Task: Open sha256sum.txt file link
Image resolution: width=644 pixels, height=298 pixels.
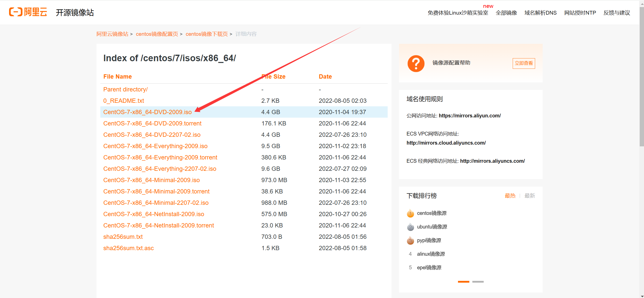Action: pyautogui.click(x=123, y=237)
